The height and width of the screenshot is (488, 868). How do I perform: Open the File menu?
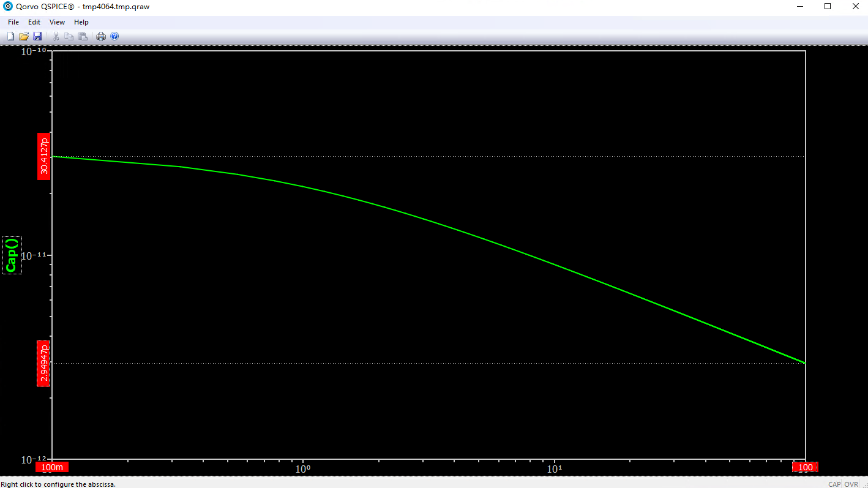click(x=13, y=22)
